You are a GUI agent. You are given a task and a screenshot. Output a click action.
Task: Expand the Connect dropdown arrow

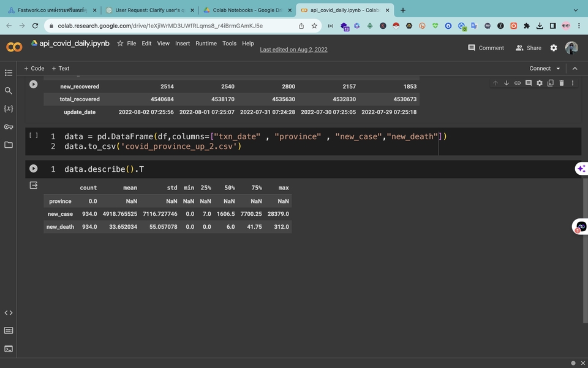(x=558, y=69)
